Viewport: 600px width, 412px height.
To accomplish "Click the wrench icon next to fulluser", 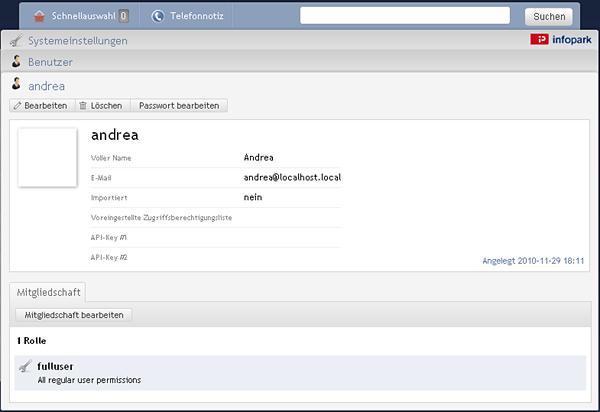I will click(x=25, y=366).
